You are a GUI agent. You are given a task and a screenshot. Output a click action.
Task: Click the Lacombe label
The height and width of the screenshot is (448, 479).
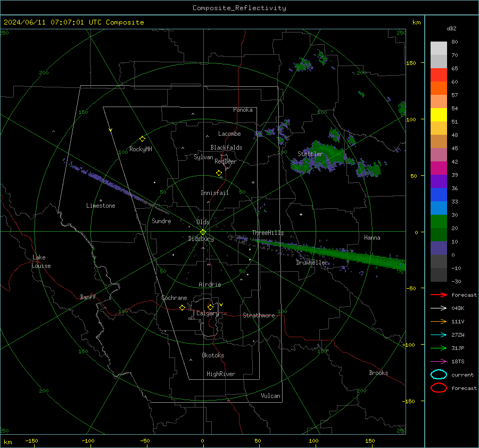pos(229,134)
